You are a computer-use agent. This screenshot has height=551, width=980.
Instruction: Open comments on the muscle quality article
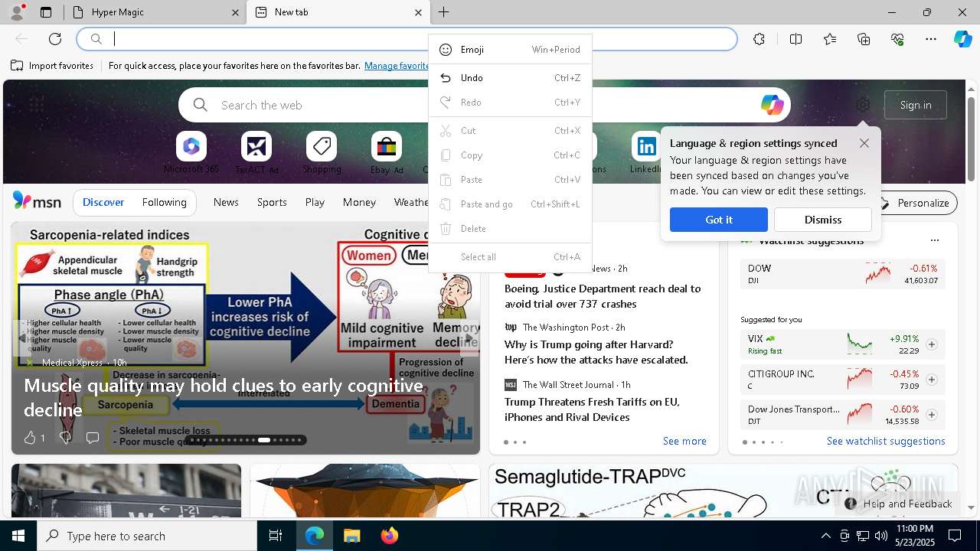pos(93,438)
